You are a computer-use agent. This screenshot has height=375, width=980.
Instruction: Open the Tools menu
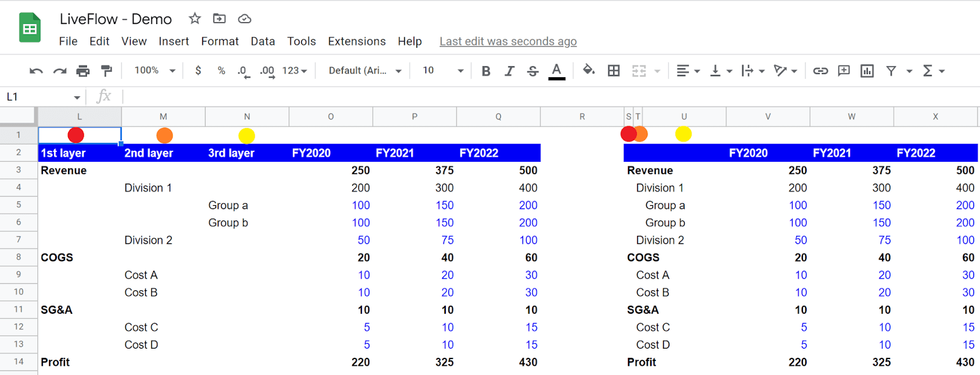coord(301,41)
